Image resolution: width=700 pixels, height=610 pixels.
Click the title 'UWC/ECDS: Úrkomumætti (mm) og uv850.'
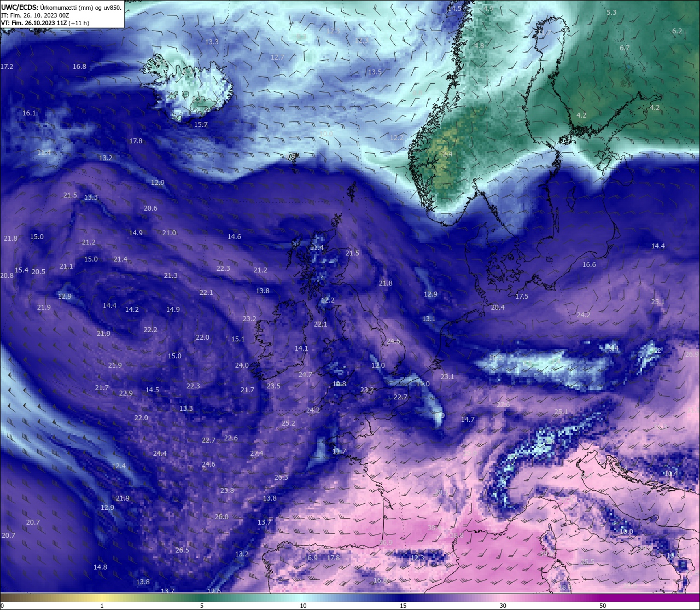pyautogui.click(x=61, y=8)
